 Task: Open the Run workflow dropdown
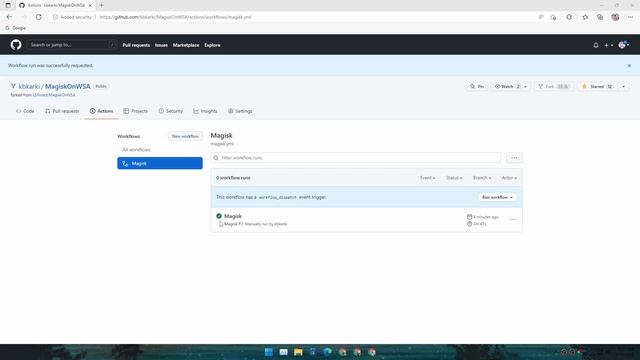(x=497, y=197)
